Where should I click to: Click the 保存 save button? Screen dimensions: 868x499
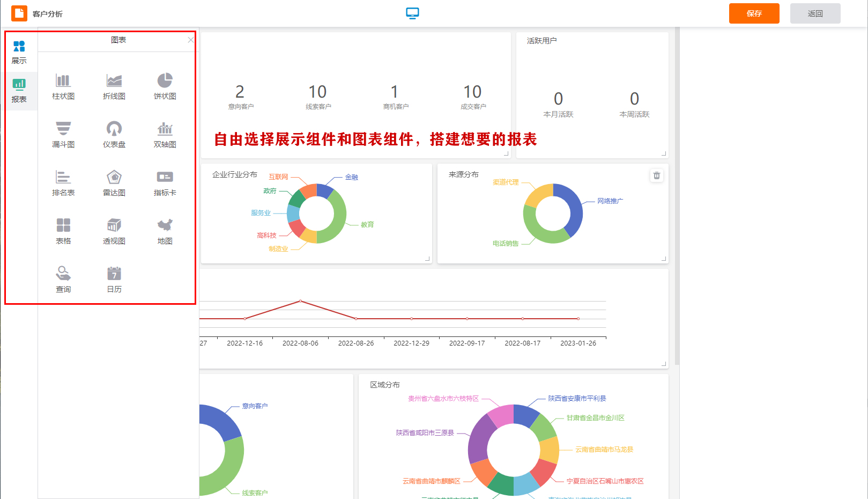pyautogui.click(x=754, y=13)
